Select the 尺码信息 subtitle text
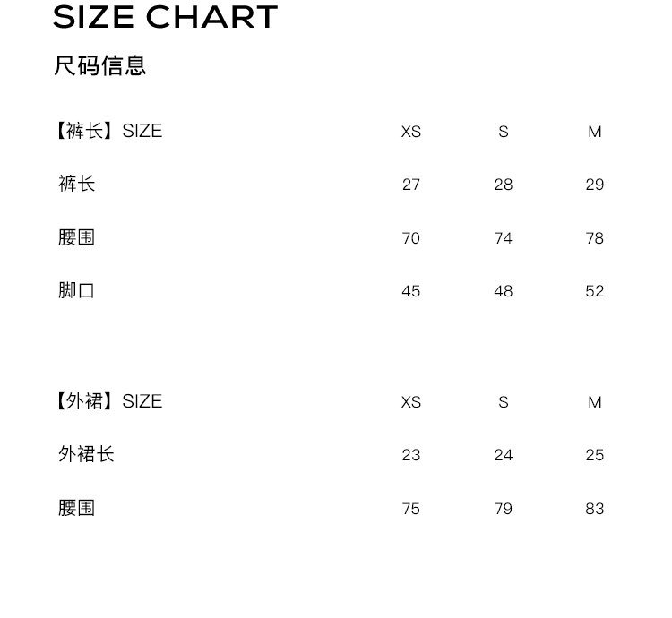Screen dimensions: 672x618 click(100, 65)
